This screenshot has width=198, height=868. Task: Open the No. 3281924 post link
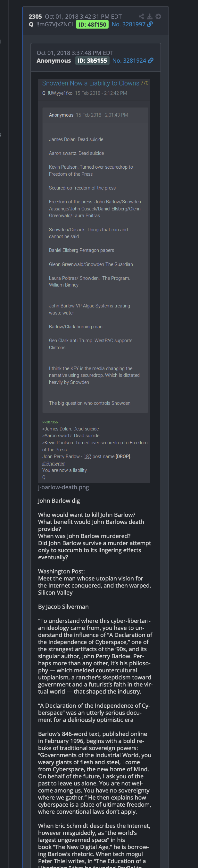129,61
